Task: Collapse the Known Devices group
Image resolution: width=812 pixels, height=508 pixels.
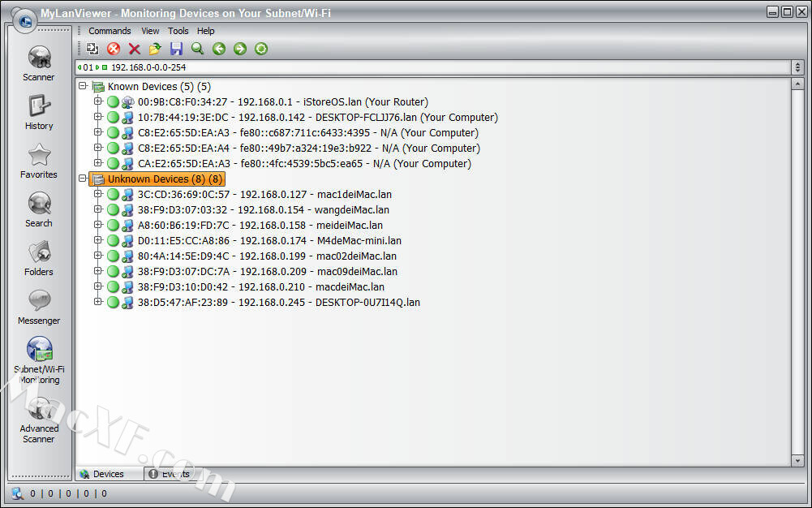Action: tap(83, 86)
